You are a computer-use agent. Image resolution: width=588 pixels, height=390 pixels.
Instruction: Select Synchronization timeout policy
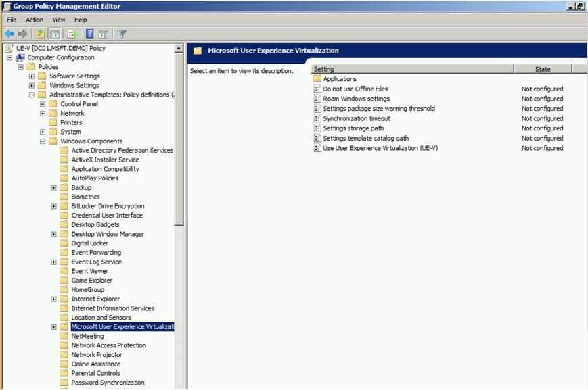pyautogui.click(x=357, y=118)
